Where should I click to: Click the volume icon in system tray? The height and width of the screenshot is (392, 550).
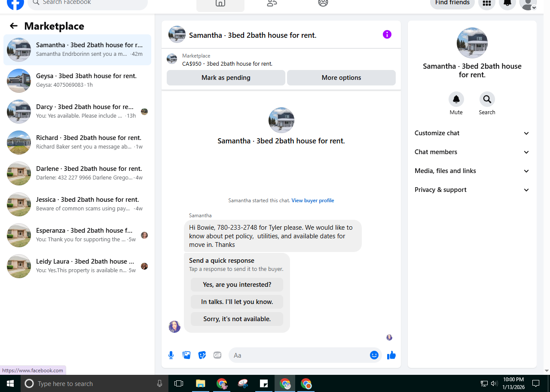click(494, 383)
